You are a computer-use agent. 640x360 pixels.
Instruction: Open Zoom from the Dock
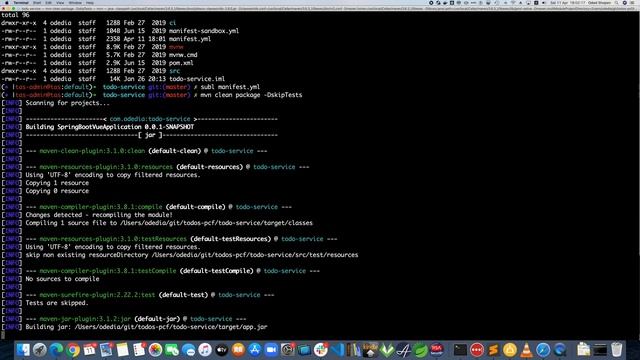[x=271, y=349]
